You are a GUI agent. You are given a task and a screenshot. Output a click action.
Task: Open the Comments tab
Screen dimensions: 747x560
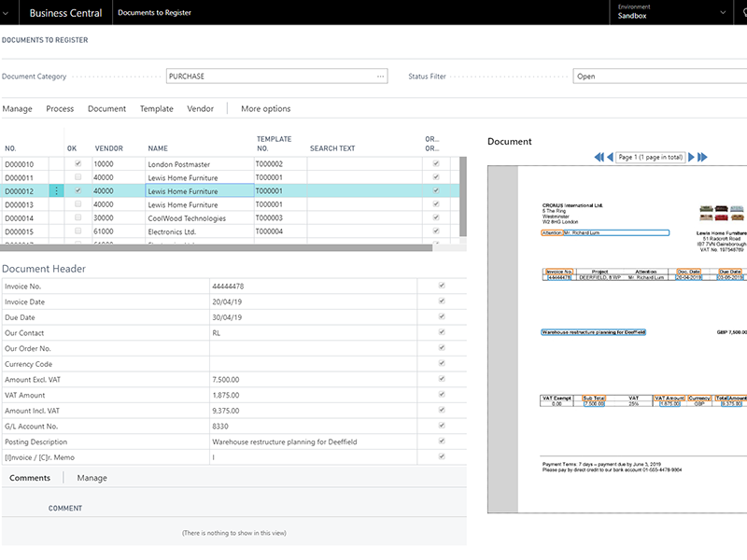(30, 478)
